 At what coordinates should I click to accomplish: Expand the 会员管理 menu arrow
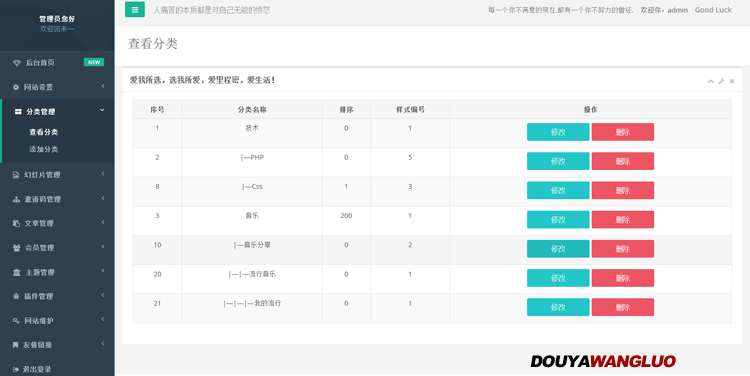(103, 247)
